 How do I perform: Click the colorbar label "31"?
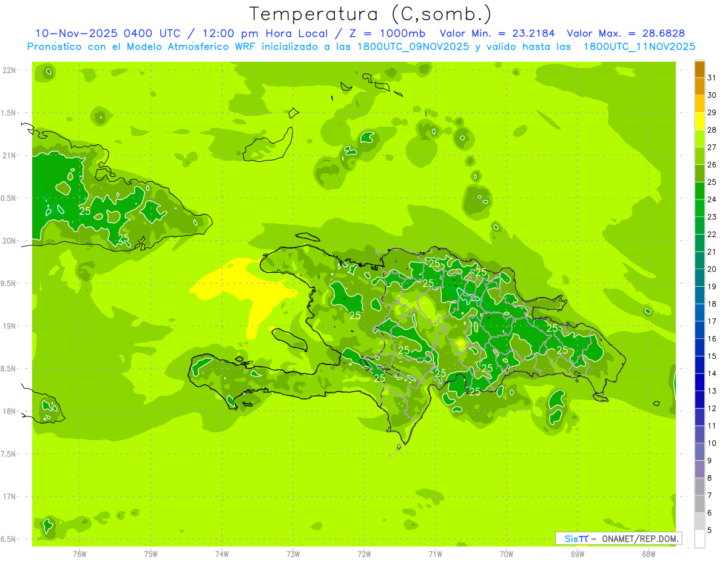712,78
